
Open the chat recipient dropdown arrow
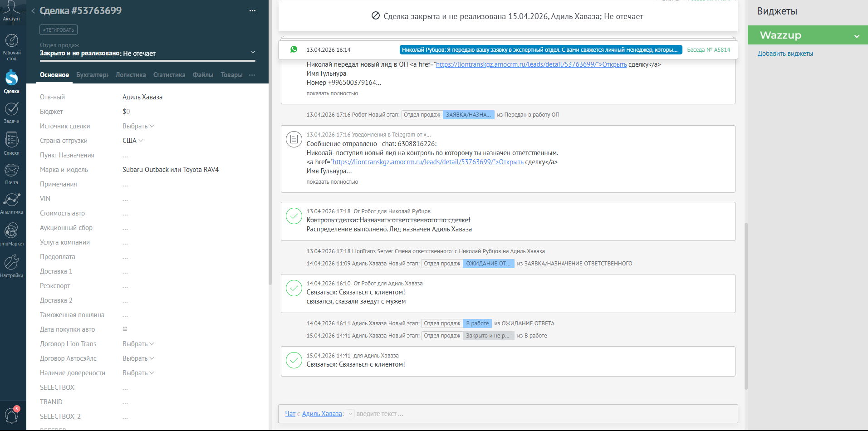click(350, 414)
